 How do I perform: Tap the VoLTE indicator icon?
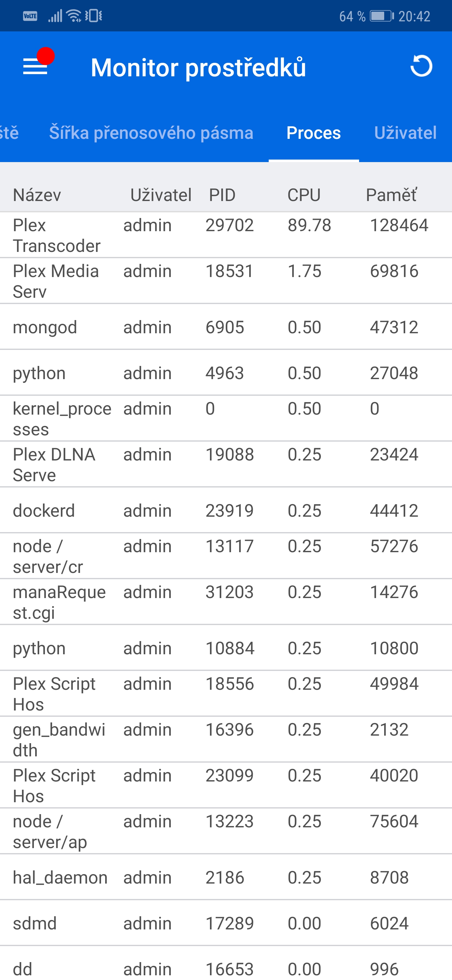click(30, 16)
